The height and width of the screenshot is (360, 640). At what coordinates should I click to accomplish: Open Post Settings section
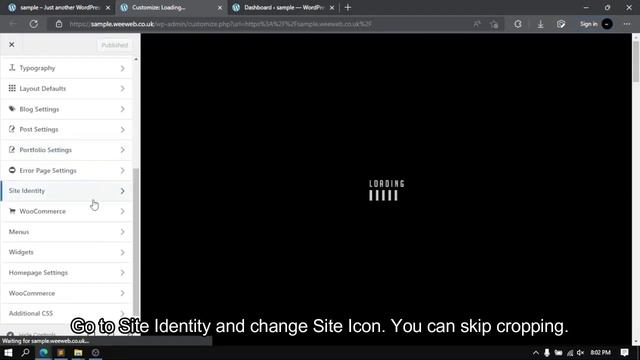[67, 129]
